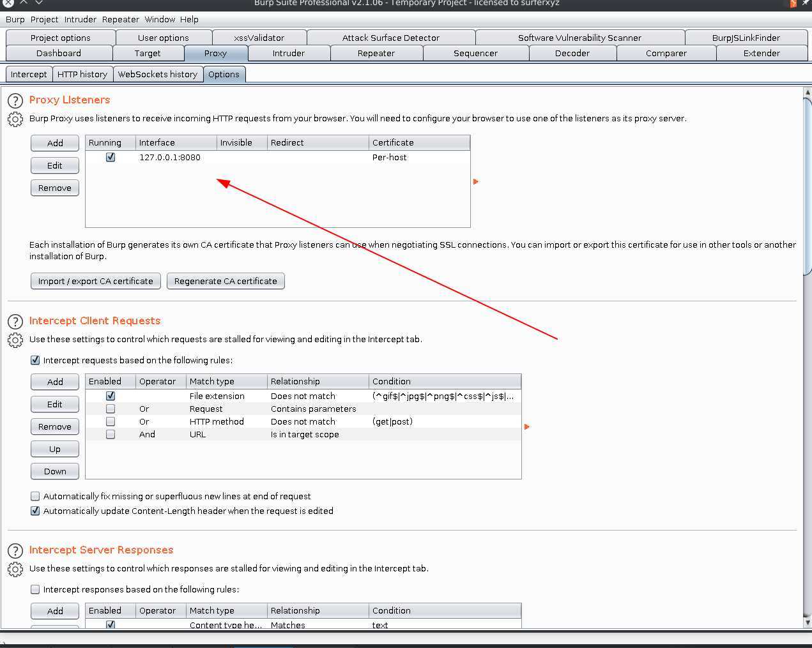Open help for Intercept Client Requests
The width and height of the screenshot is (812, 648).
[15, 321]
